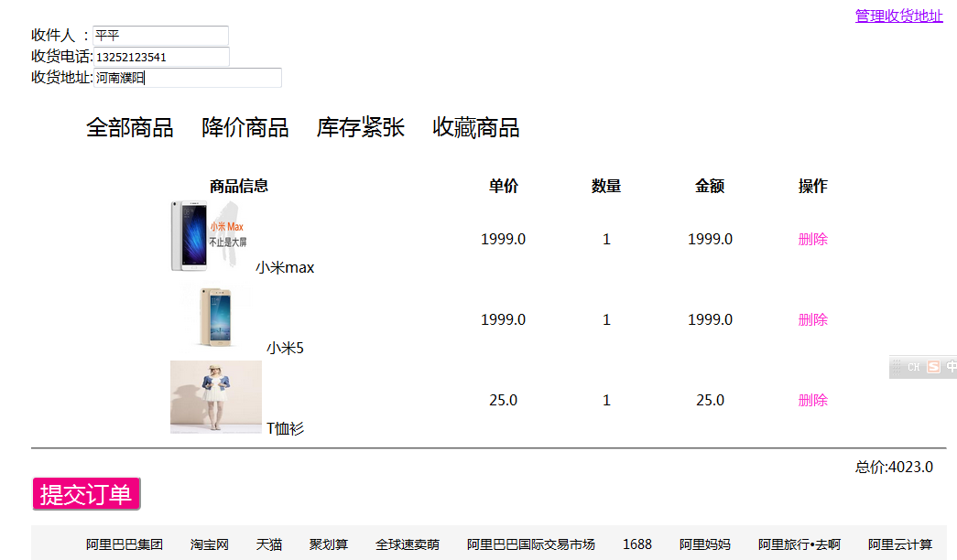
Task: Click the Sogou S input method icon
Action: point(933,367)
